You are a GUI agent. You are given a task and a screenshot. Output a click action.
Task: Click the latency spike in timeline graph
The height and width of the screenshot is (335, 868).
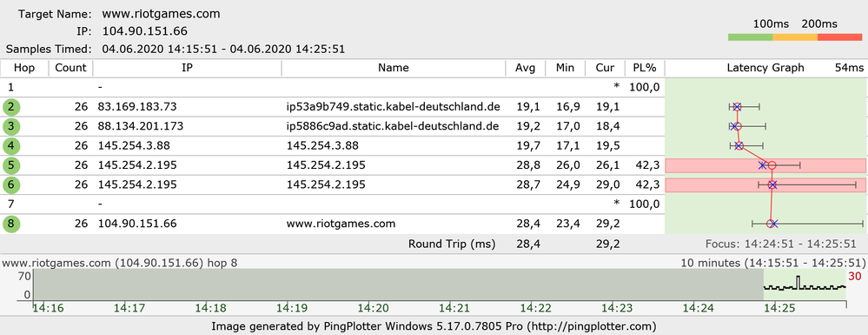[798, 282]
